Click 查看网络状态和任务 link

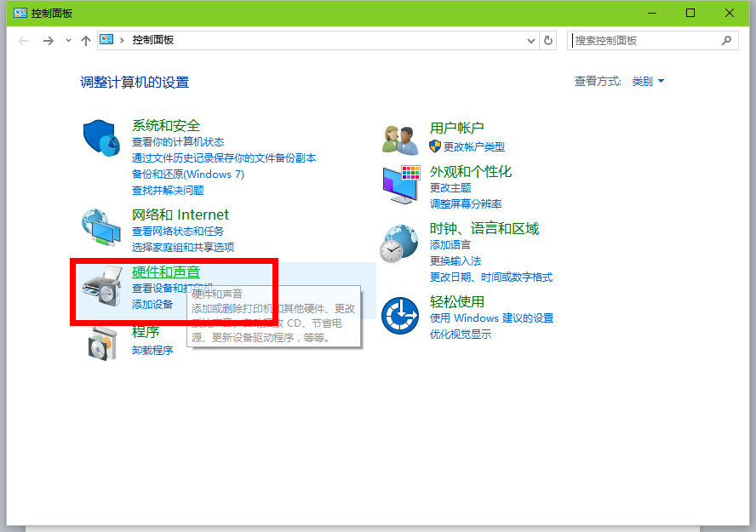pos(178,232)
